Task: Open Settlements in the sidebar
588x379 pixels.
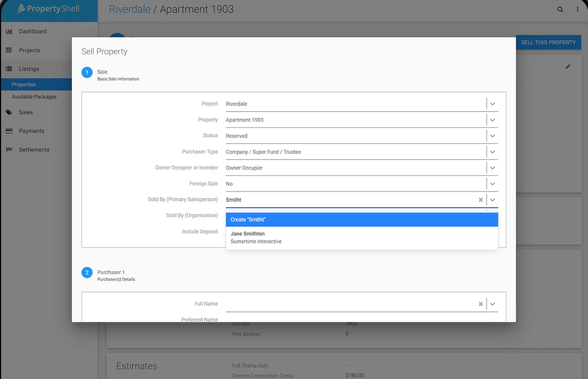Action: point(34,150)
